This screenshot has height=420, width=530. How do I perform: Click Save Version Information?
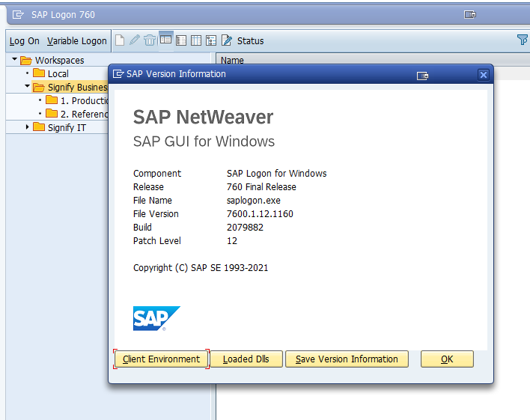[347, 359]
